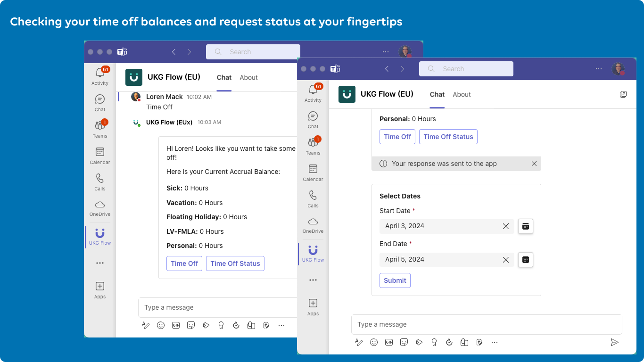Screen dimensions: 644x362
Task: Open emoji picker in front window compose bar
Action: 374,342
